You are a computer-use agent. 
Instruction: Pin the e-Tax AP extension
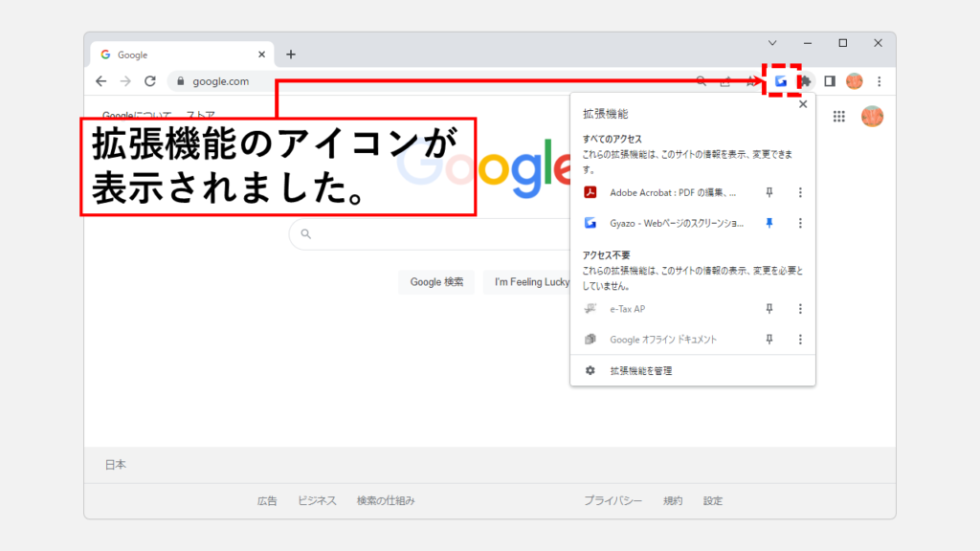pos(768,309)
